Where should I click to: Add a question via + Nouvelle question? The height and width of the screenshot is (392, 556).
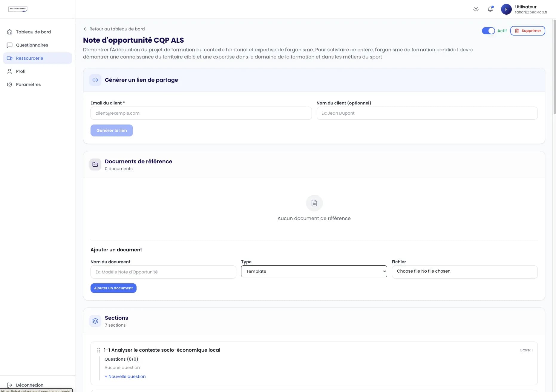click(125, 376)
